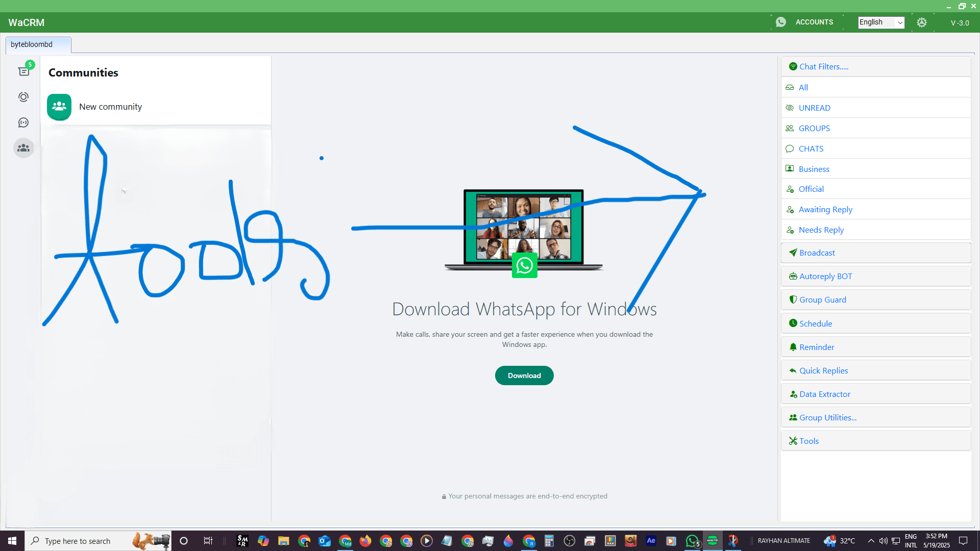Click the WhatsApp logo below laptop image
Image resolution: width=980 pixels, height=551 pixels.
pyautogui.click(x=525, y=265)
